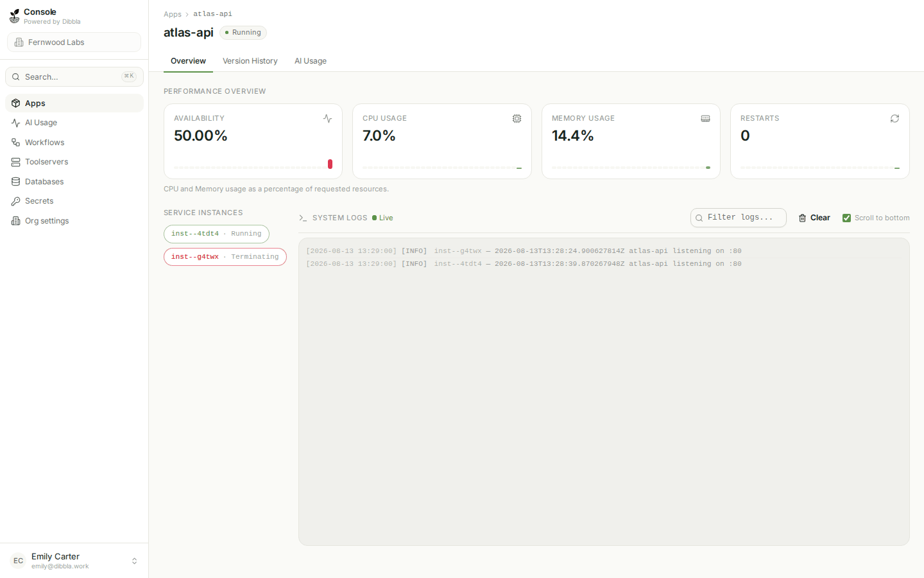The width and height of the screenshot is (924, 578).
Task: Switch to the Overview tab
Action: pyautogui.click(x=188, y=61)
